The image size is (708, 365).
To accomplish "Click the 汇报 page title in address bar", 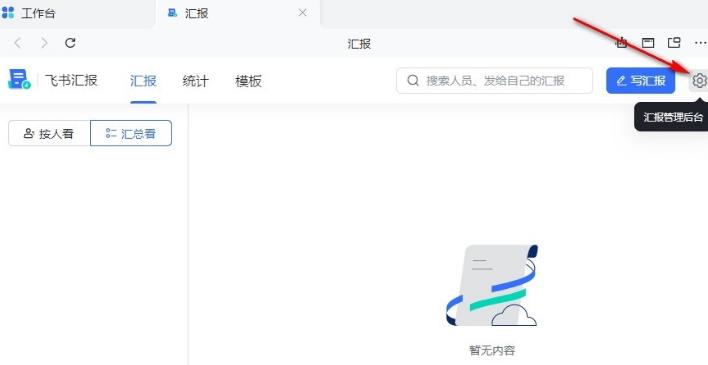I will tap(359, 44).
